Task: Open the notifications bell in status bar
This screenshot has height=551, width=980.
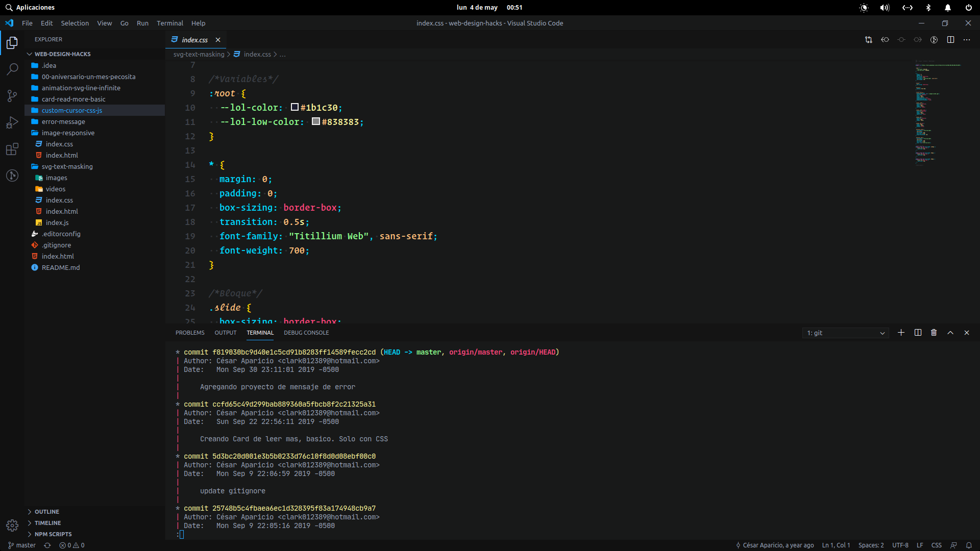Action: (x=969, y=545)
